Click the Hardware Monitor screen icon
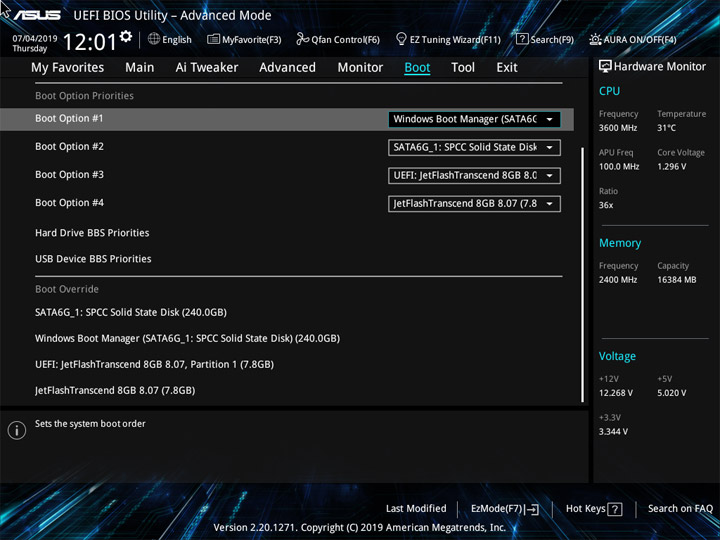Viewport: 720px width, 540px height. coord(605,66)
